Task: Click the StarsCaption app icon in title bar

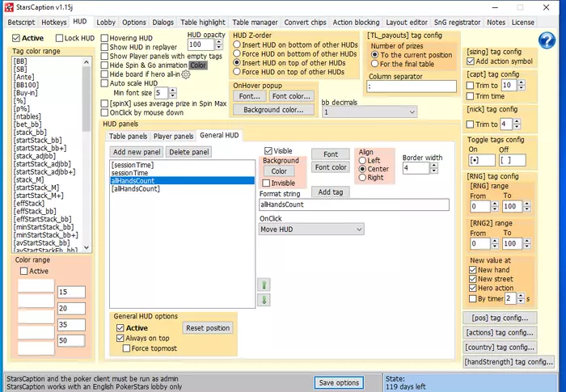Action: pos(9,7)
